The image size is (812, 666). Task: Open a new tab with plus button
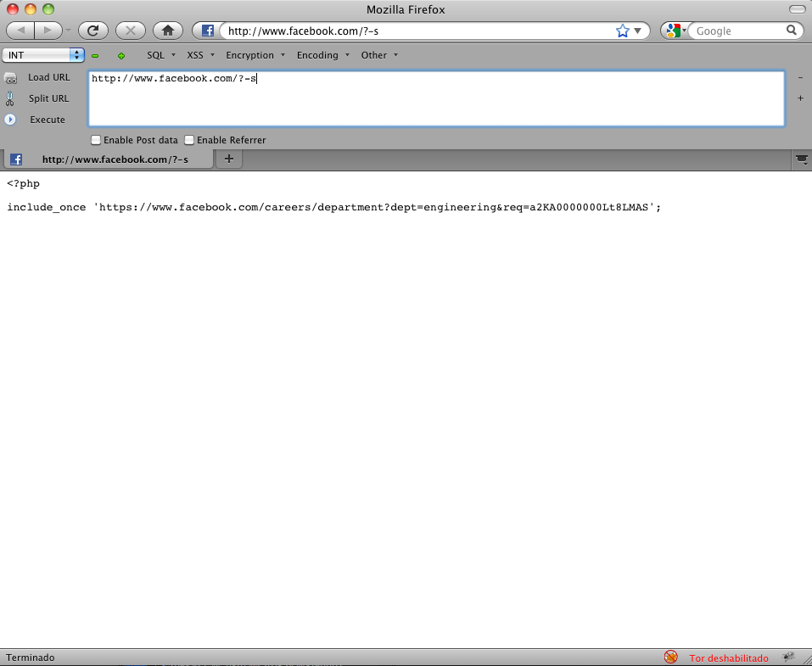point(229,159)
